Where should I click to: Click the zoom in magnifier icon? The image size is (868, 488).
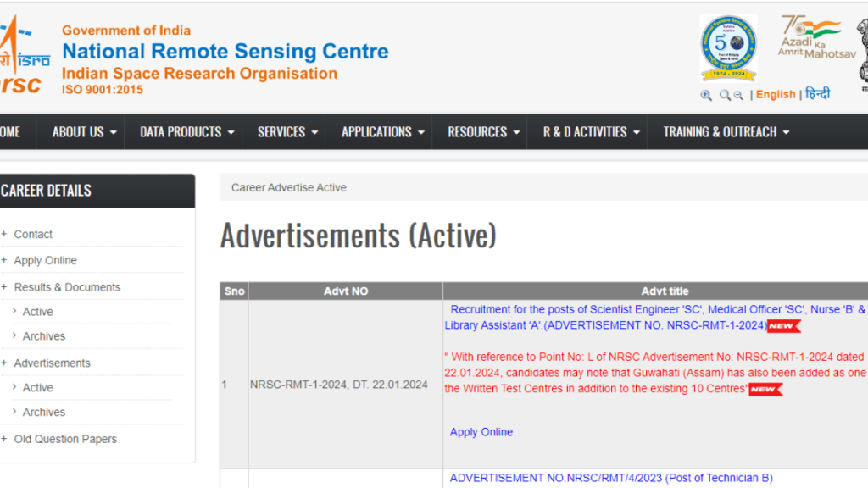click(x=706, y=96)
